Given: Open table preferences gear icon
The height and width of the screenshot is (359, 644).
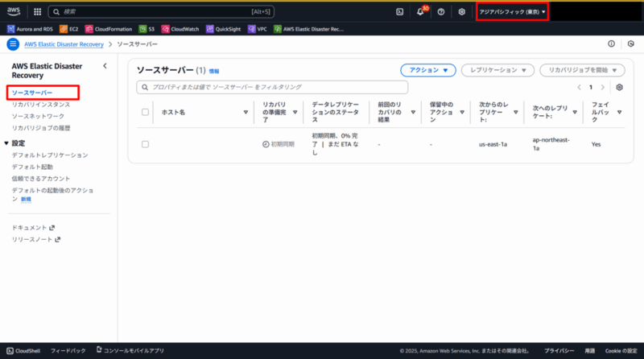Looking at the screenshot, I should click(619, 87).
